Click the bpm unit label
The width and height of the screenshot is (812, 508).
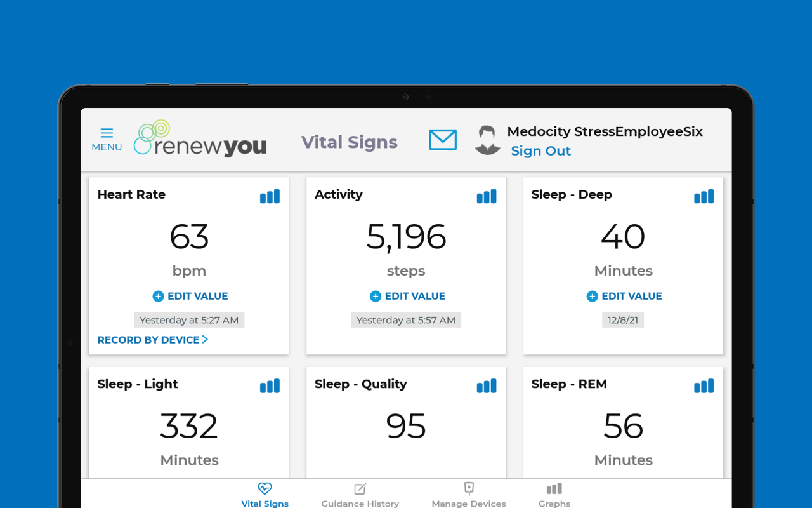coord(189,271)
